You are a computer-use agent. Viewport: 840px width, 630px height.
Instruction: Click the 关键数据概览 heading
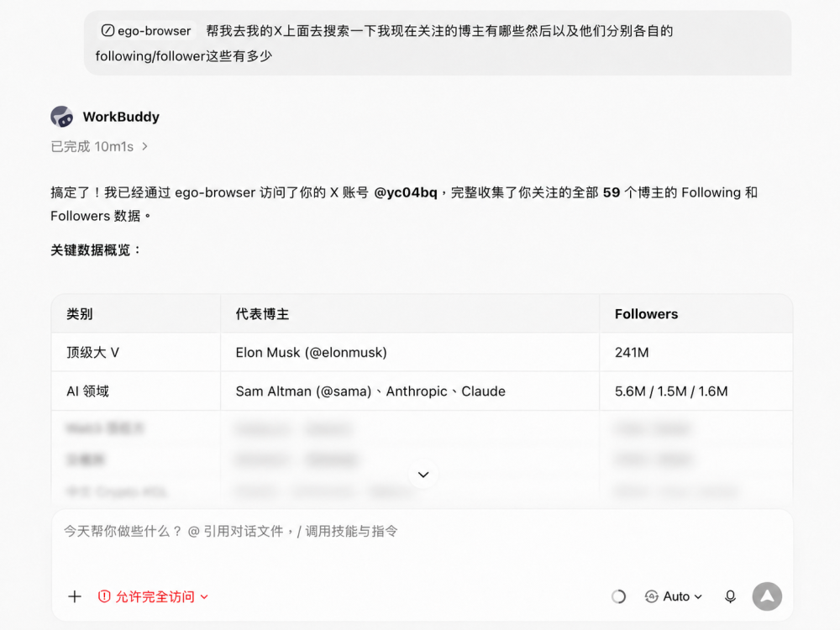[x=95, y=250]
